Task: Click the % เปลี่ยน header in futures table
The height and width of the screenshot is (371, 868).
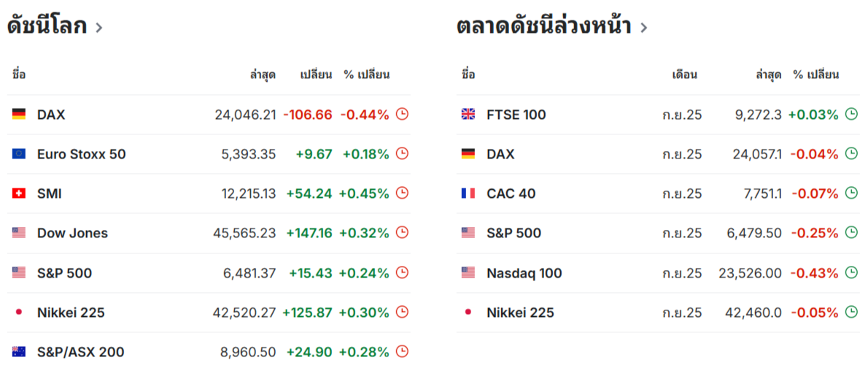Action: (x=816, y=74)
